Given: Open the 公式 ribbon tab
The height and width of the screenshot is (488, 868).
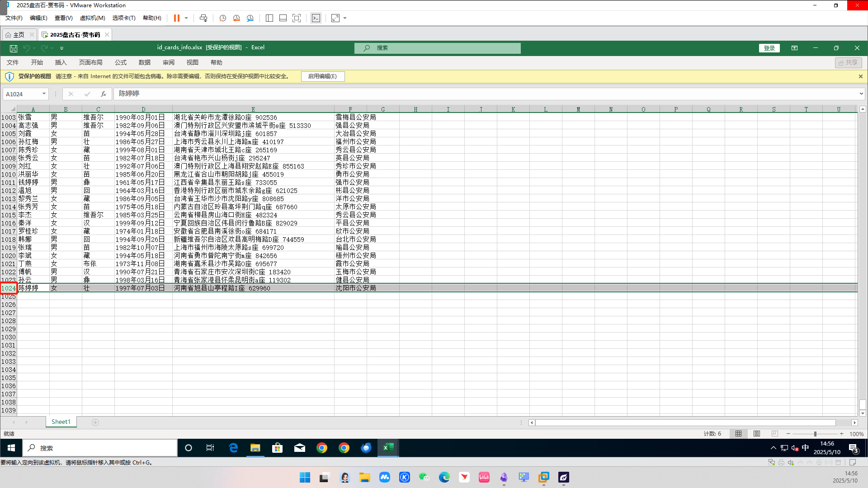Looking at the screenshot, I should point(121,62).
